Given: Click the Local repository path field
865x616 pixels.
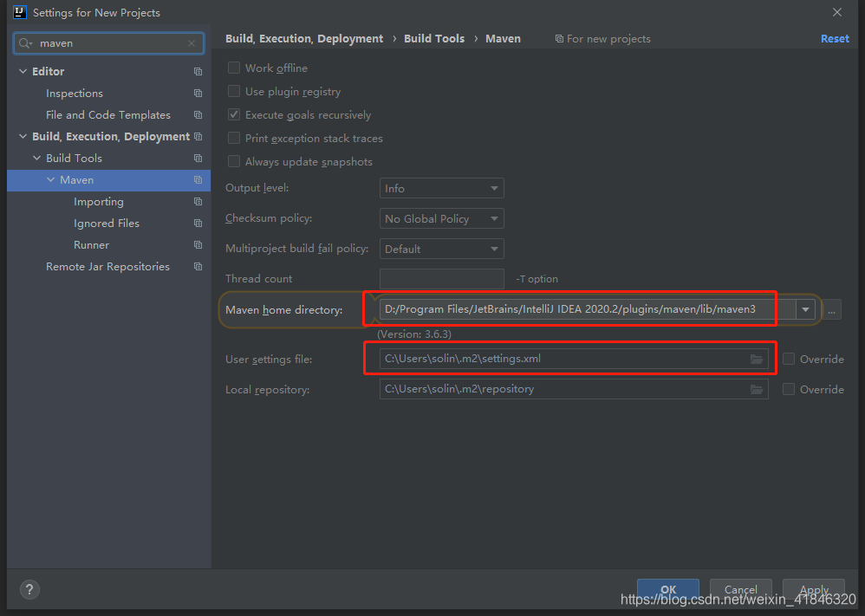Looking at the screenshot, I should click(x=574, y=389).
